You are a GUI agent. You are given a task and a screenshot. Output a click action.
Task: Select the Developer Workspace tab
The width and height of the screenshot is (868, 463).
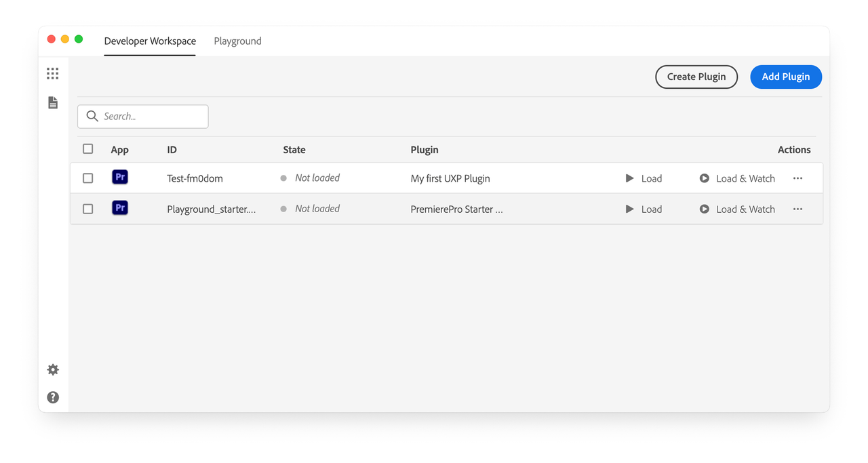tap(149, 41)
